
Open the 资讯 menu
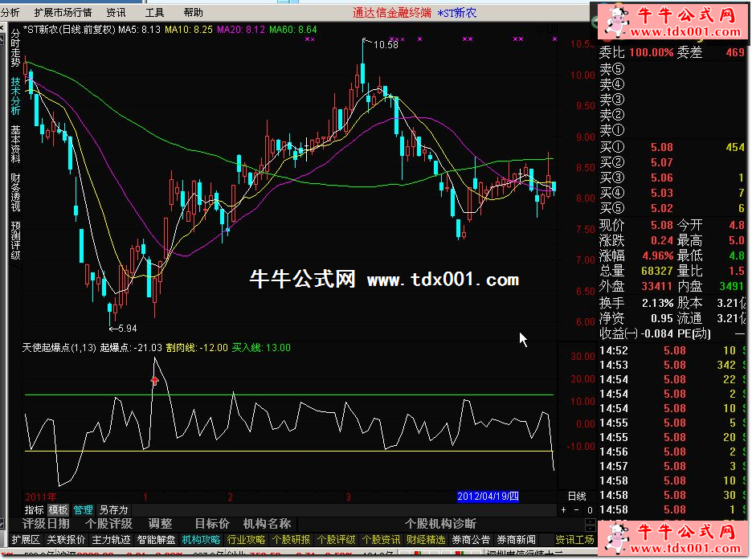116,13
